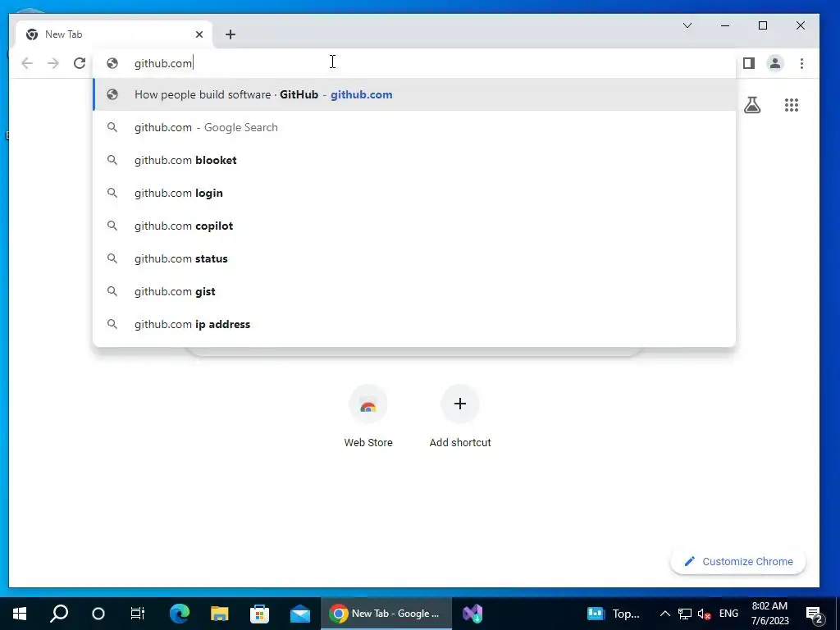Screen dimensions: 840x630
Task: Click the muted volume tray icon
Action: tap(705, 614)
